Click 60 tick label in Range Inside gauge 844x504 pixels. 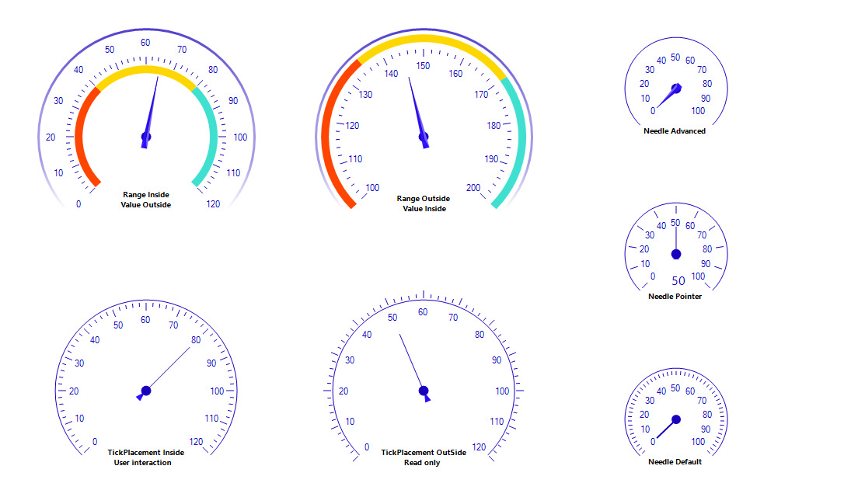click(145, 43)
